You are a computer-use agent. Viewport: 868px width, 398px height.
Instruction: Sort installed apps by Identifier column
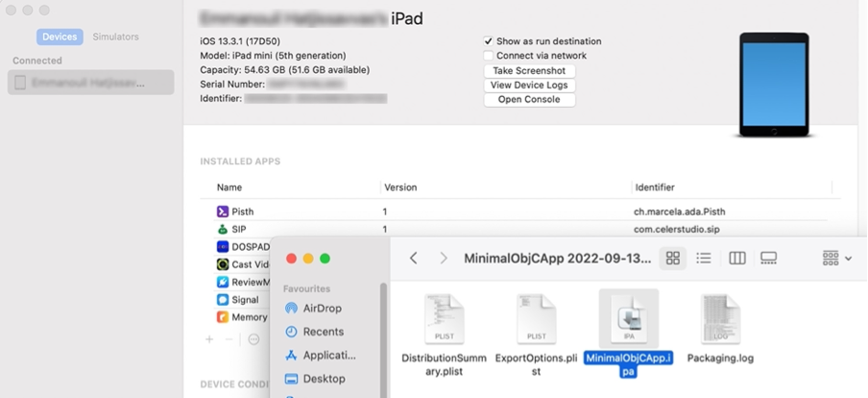[655, 187]
